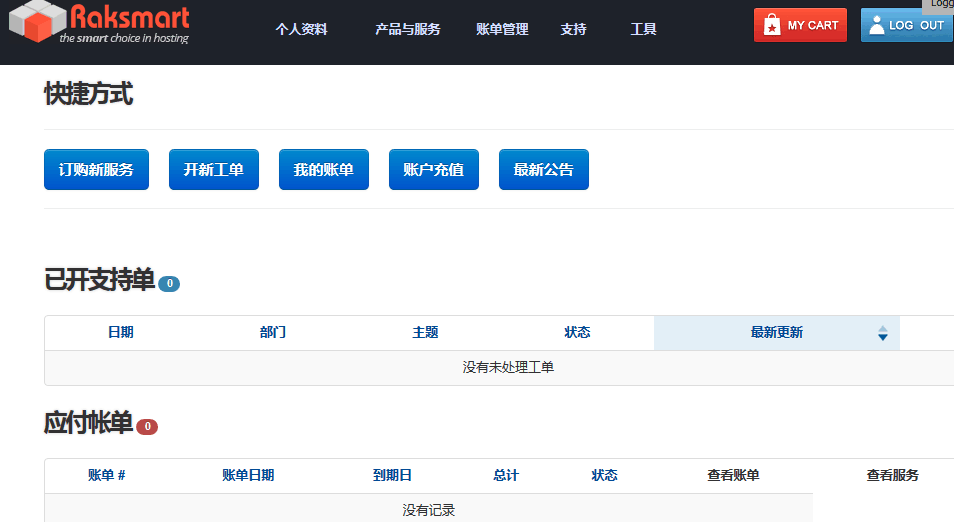Viewport: 954px width, 522px height.
Task: Click the 账户充值 button
Action: [434, 170]
